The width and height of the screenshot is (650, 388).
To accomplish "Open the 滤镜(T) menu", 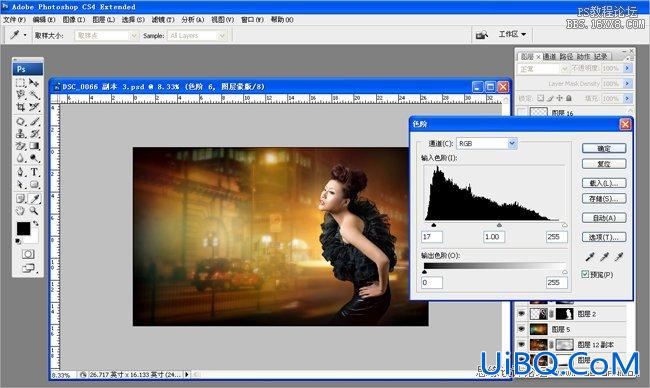I will [x=163, y=19].
